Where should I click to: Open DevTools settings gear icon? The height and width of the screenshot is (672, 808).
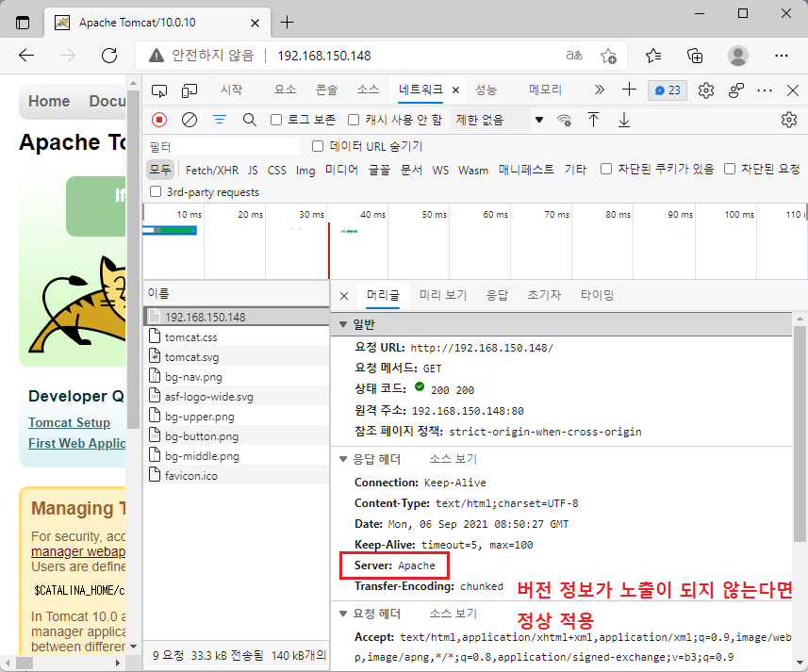[706, 90]
